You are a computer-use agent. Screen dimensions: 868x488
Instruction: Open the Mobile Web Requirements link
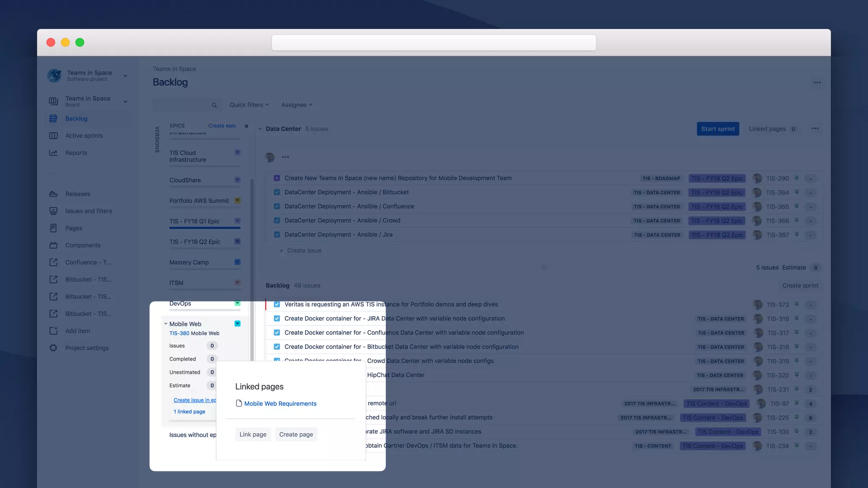pyautogui.click(x=280, y=404)
